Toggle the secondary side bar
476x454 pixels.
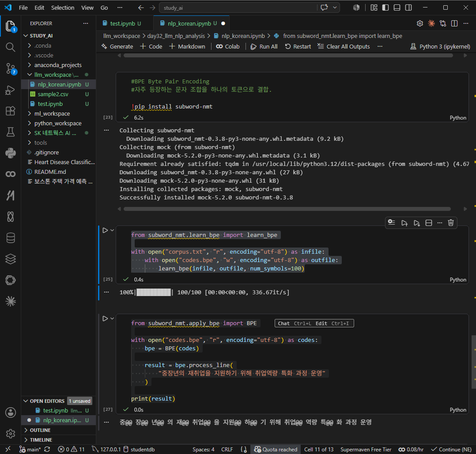pyautogui.click(x=408, y=8)
